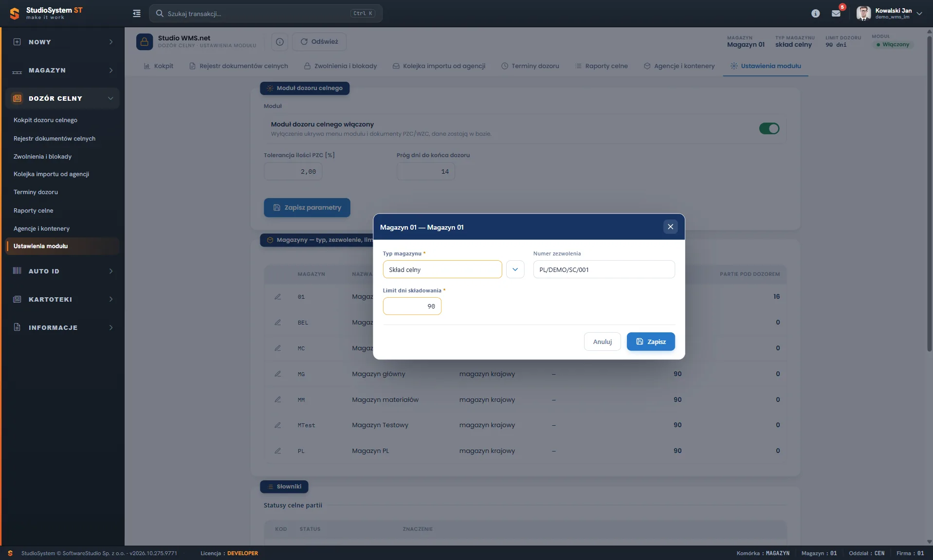Viewport: 933px width, 560px height.
Task: Close the Magazyn 01 dialog
Action: (670, 227)
